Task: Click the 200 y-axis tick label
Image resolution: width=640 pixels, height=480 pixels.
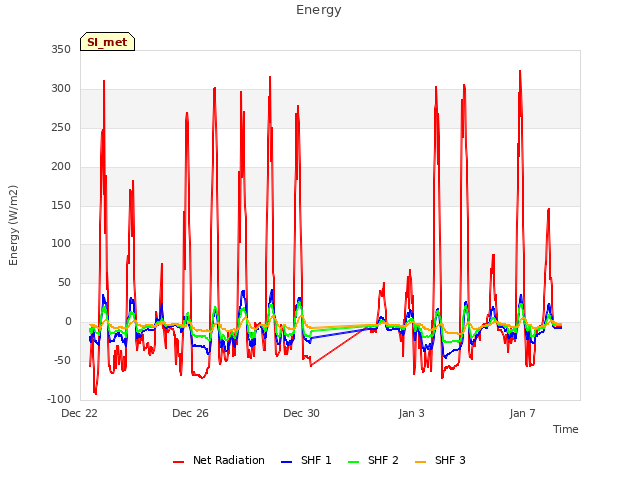Action: [x=61, y=167]
